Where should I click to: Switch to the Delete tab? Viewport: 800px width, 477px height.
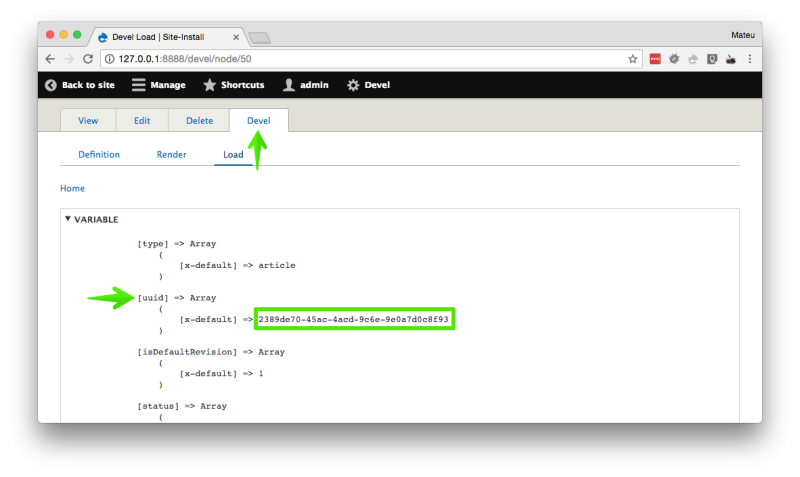[x=199, y=121]
